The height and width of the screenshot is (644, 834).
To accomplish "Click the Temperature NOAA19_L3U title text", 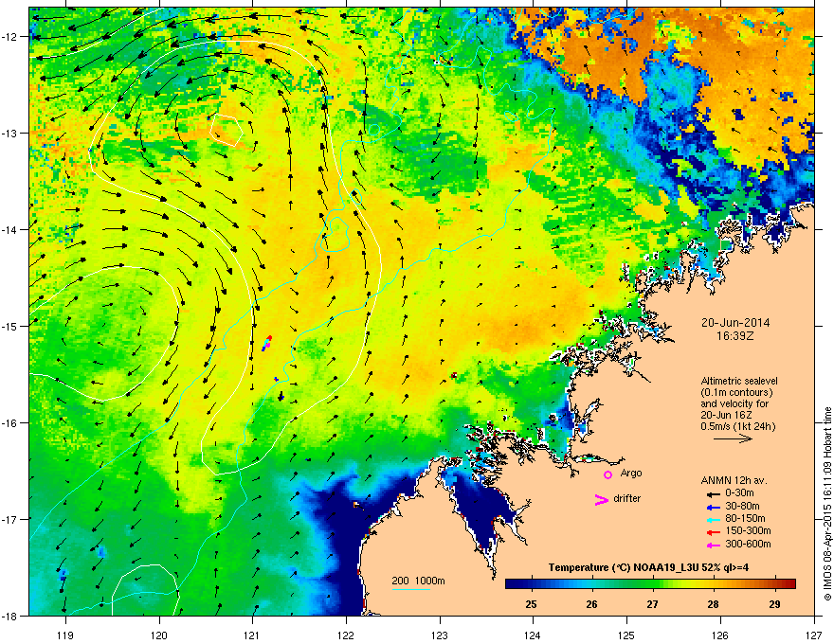I will [649, 567].
